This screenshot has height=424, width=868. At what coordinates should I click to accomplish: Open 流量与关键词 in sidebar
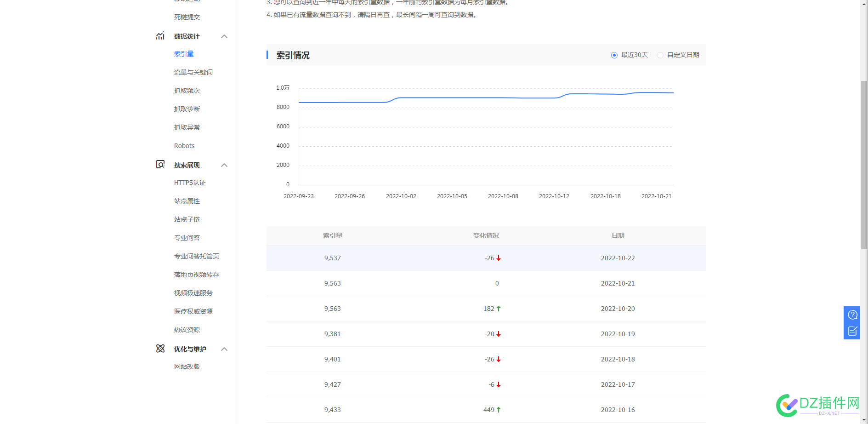click(193, 72)
